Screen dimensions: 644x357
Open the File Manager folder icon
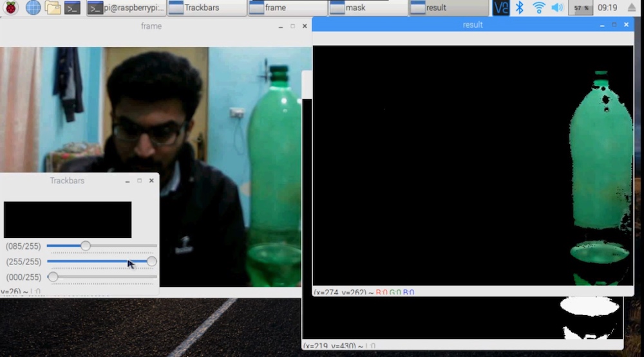[x=53, y=7]
